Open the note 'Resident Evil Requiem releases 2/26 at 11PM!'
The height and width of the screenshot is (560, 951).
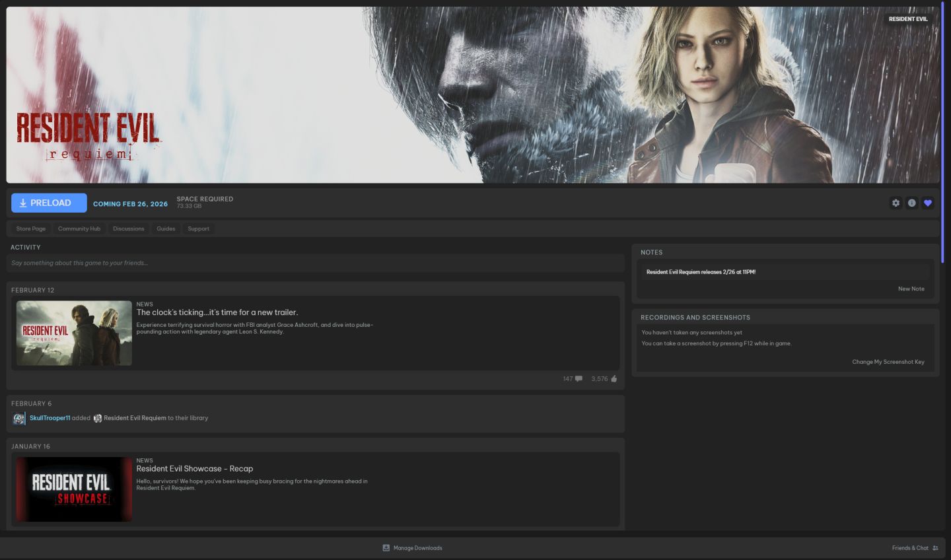[785, 272]
